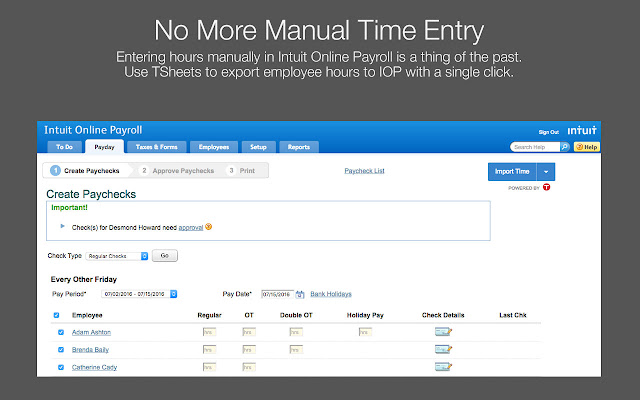The height and width of the screenshot is (400, 640).
Task: Follow the approval link
Action: 191,227
